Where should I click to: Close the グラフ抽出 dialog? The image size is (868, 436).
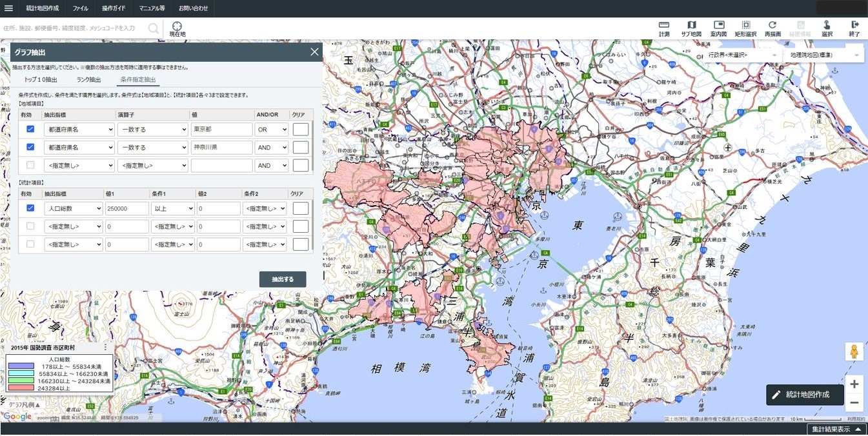314,52
